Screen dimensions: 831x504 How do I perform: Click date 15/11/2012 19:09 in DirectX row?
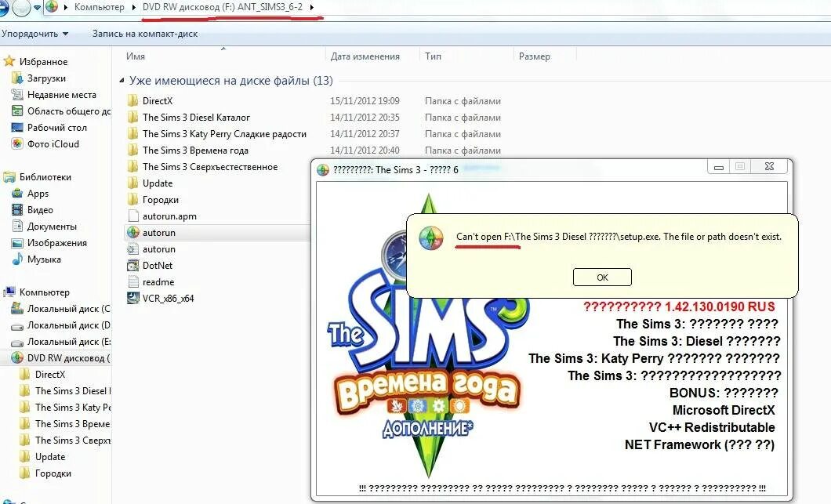coord(365,100)
